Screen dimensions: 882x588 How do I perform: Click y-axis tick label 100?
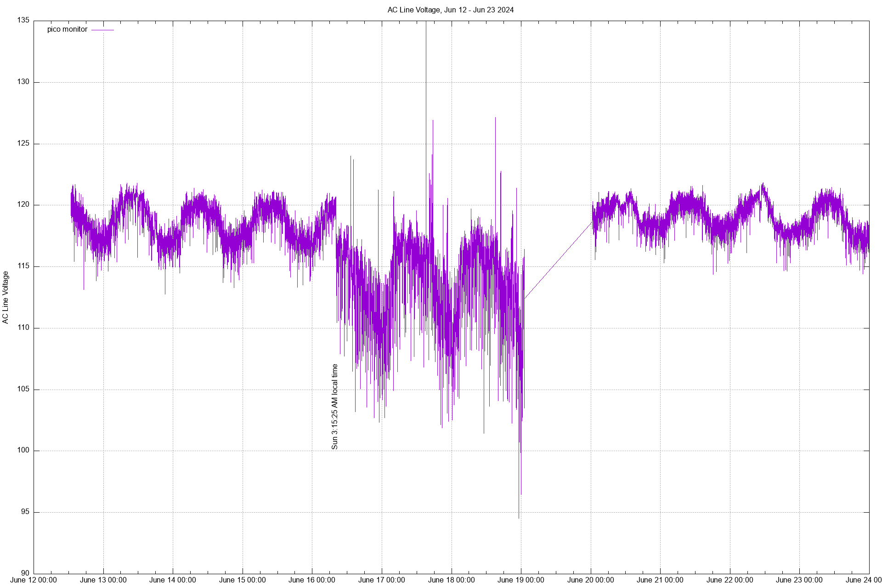click(24, 450)
